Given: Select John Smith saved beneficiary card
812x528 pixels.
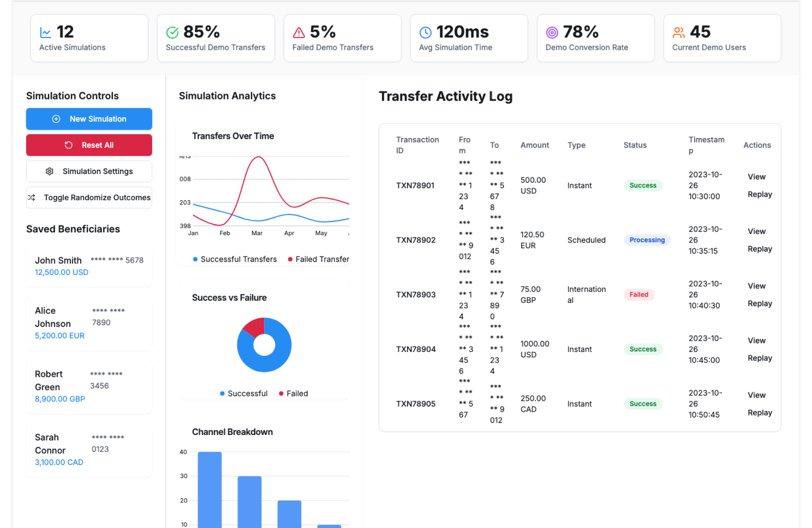Looking at the screenshot, I should [x=89, y=267].
